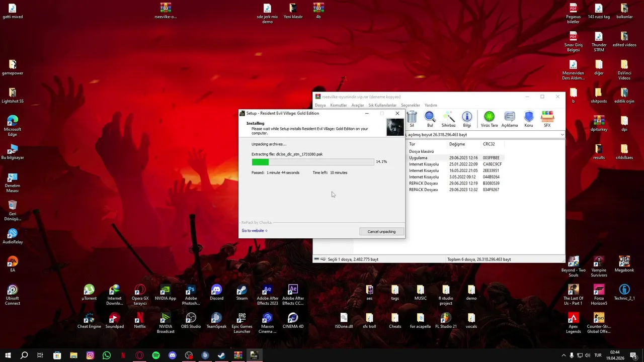Open the ISDone.dll file on desktop
This screenshot has height=362, width=644.
[344, 321]
